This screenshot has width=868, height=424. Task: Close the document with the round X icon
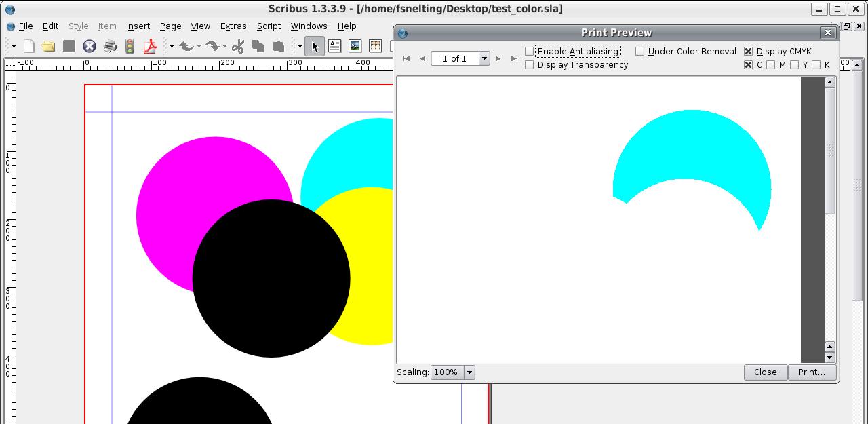[89, 46]
